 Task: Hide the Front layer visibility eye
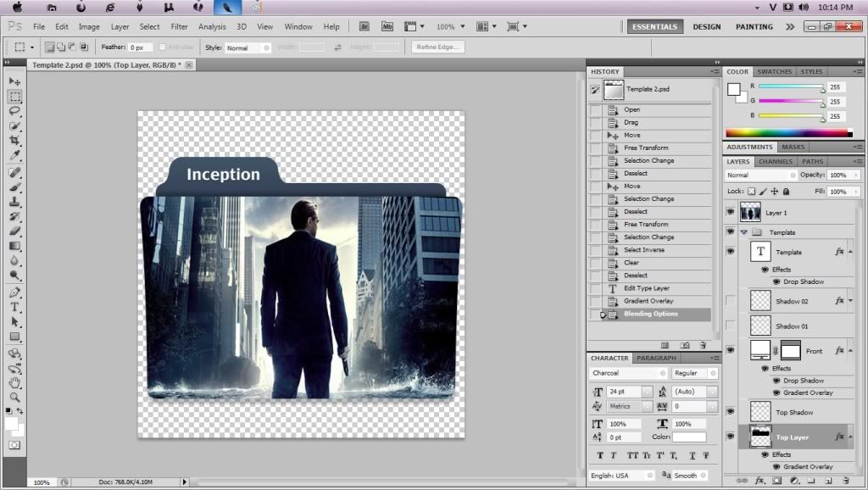[x=730, y=350]
